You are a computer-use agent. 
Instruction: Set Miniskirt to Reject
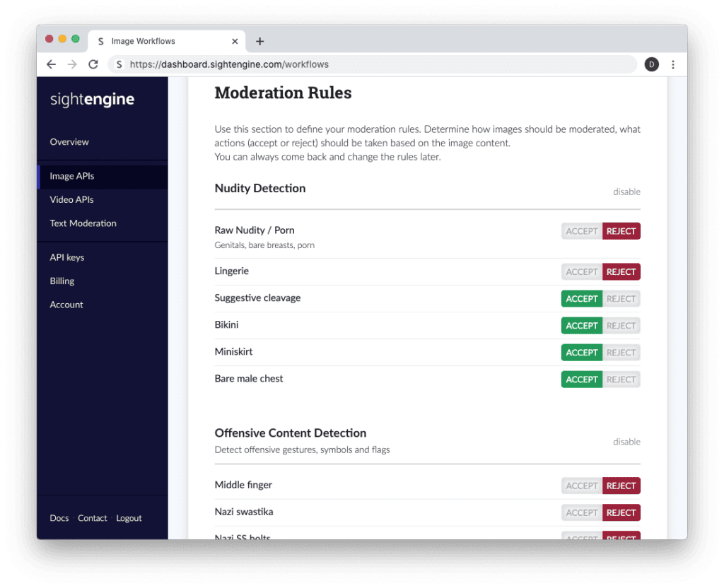pyautogui.click(x=621, y=353)
